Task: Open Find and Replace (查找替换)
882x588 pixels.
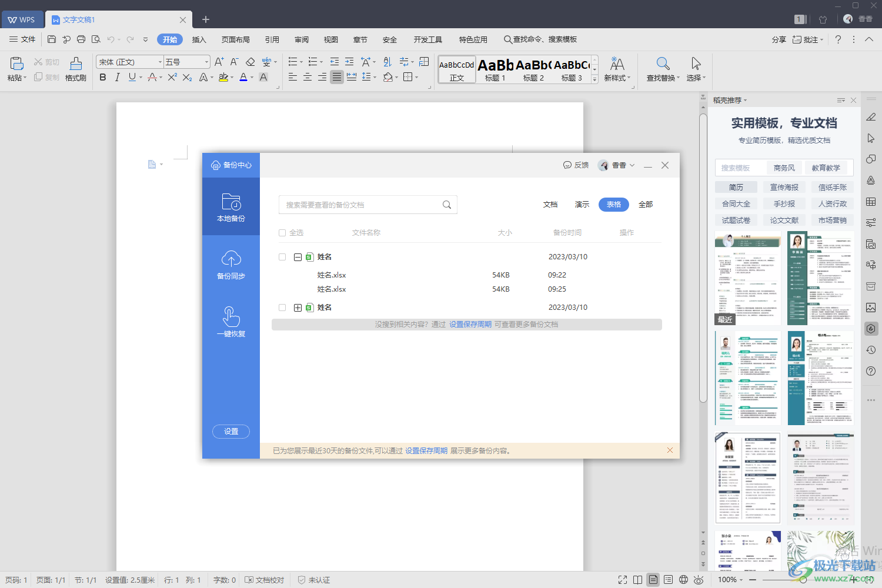Action: pyautogui.click(x=663, y=69)
